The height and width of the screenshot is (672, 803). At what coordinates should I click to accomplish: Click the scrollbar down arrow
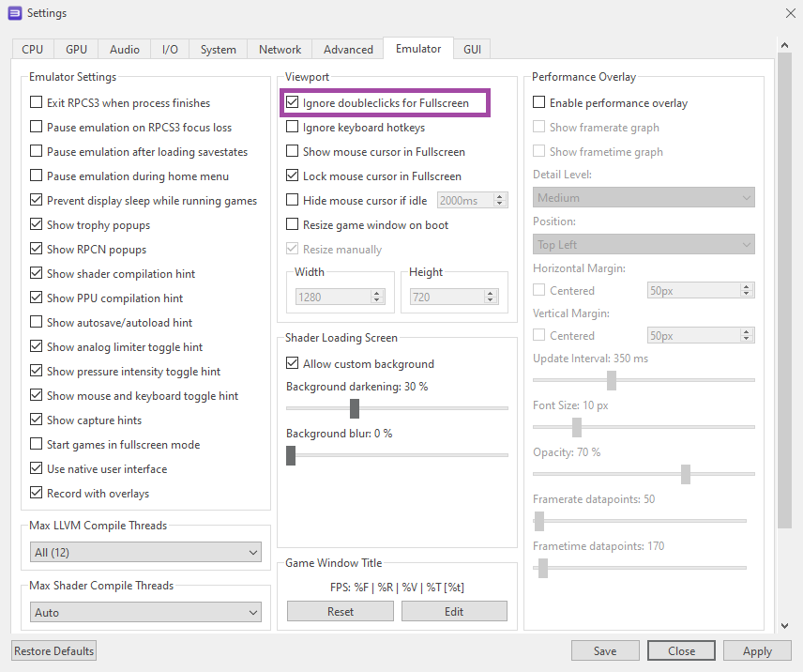pyautogui.click(x=785, y=625)
